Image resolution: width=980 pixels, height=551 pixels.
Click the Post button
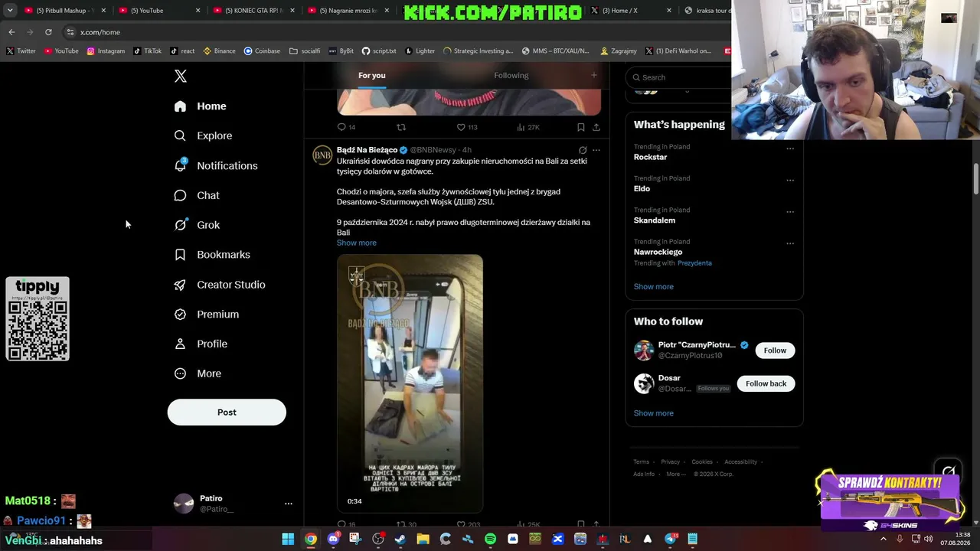pos(227,412)
